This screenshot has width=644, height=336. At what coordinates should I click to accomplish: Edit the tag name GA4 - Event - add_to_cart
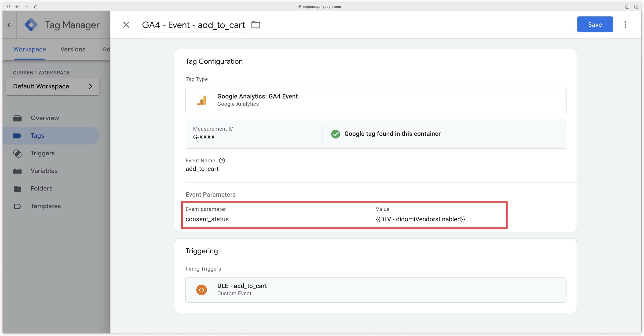point(193,25)
